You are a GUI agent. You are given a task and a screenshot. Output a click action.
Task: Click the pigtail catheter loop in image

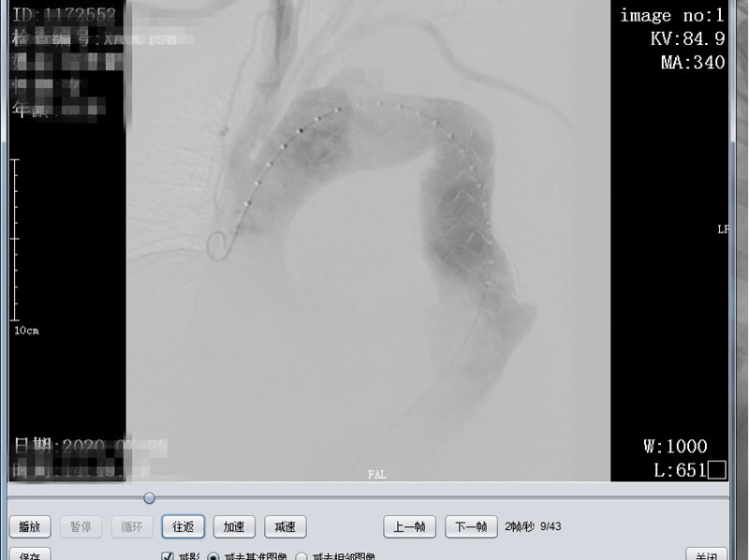218,246
